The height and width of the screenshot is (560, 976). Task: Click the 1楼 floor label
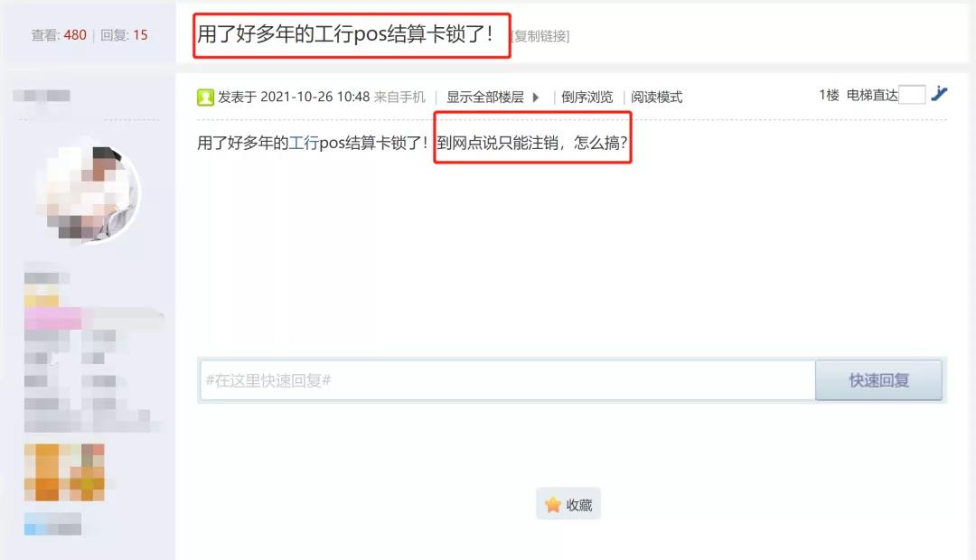[829, 95]
